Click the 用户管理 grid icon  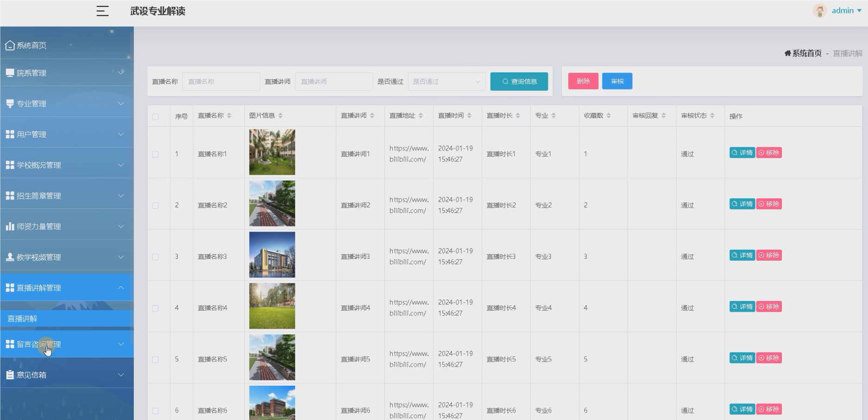pos(10,134)
